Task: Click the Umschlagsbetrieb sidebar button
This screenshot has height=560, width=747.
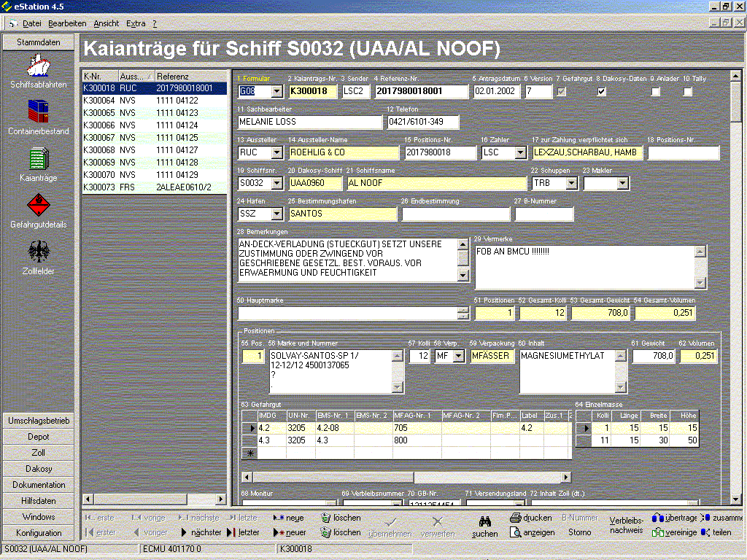Action: (38, 421)
